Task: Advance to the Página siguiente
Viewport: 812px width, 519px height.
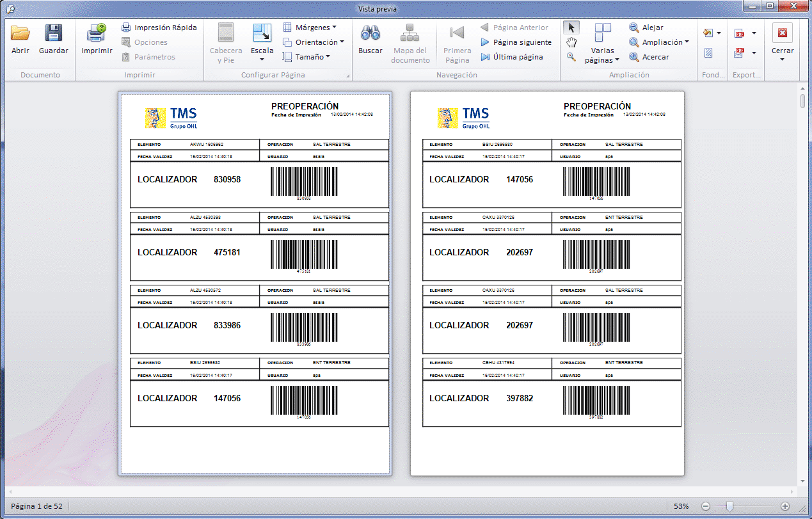Action: click(x=516, y=42)
